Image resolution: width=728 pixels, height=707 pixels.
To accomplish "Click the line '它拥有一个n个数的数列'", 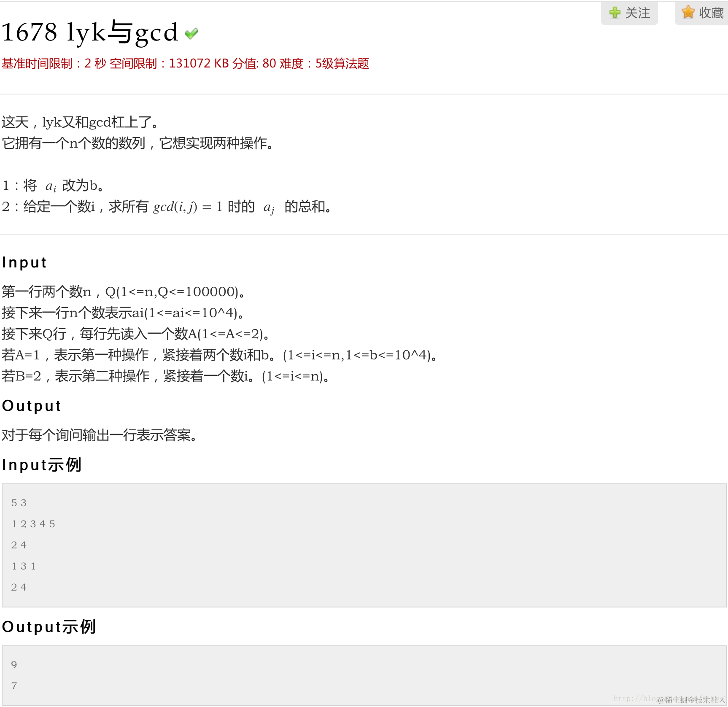I will click(x=138, y=143).
